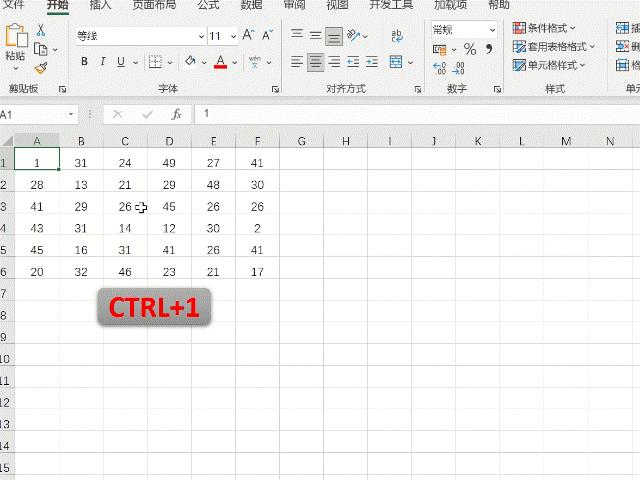
Task: Click the Cut scissors icon
Action: pos(41,31)
